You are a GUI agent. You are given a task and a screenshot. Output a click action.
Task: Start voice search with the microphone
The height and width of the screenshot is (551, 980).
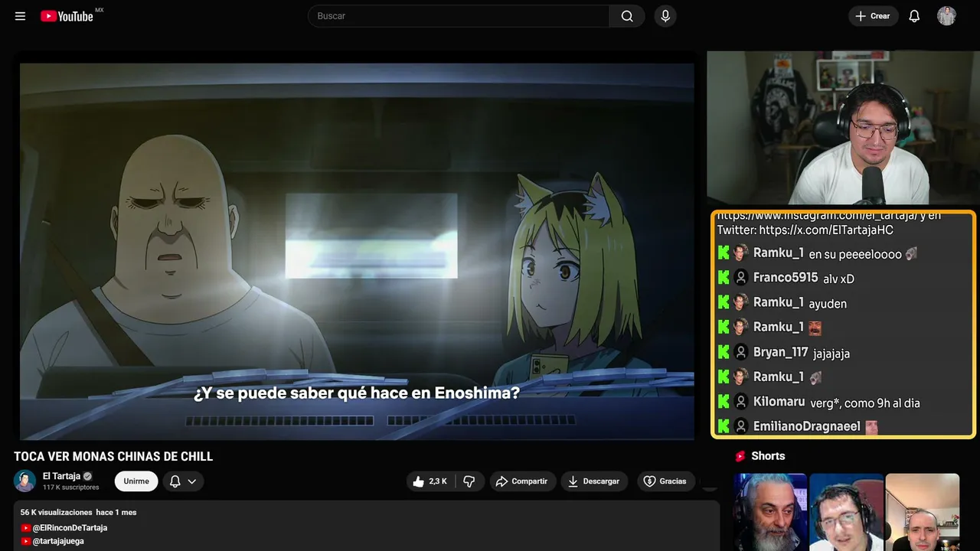coord(665,16)
